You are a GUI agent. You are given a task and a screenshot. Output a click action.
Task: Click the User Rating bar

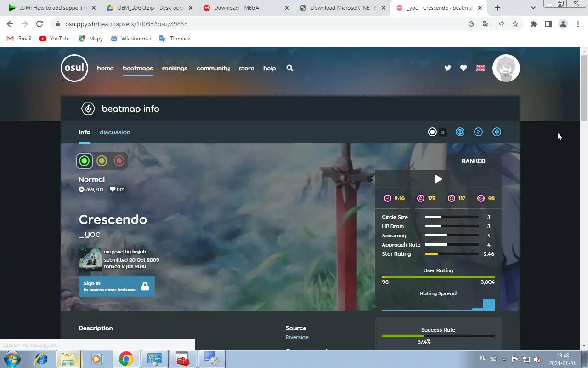point(438,277)
